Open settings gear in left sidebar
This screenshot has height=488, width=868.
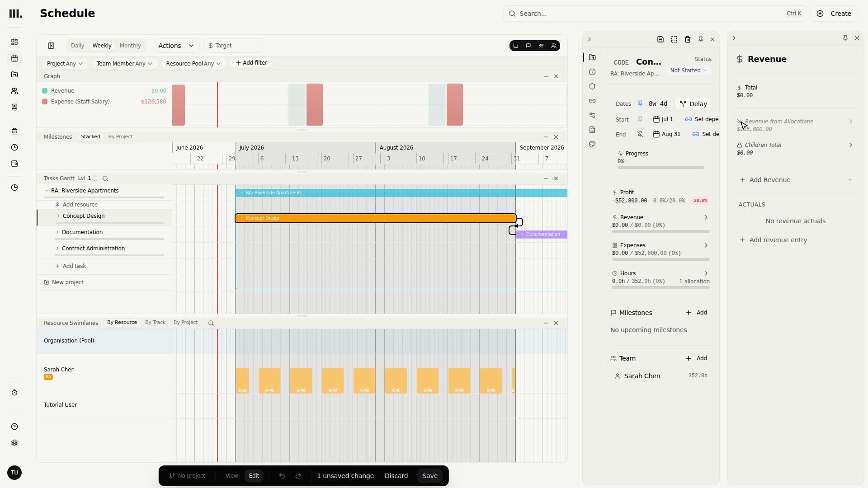click(x=14, y=443)
